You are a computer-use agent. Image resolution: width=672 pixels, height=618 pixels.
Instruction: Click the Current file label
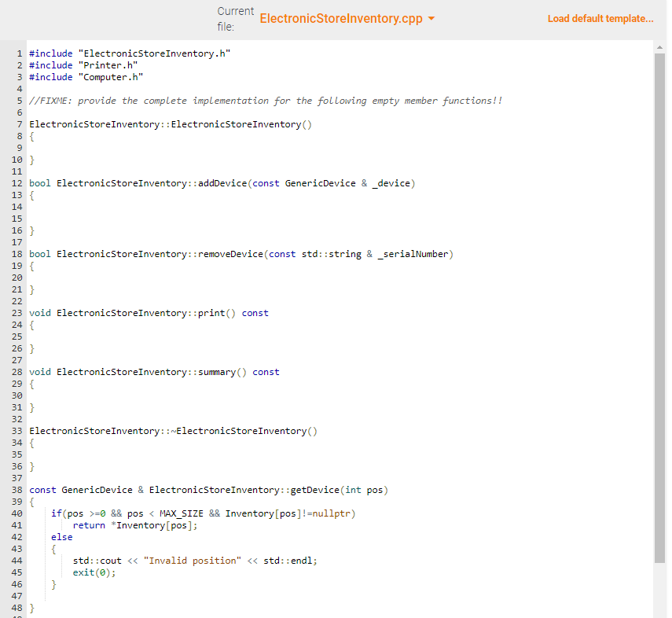(x=233, y=17)
